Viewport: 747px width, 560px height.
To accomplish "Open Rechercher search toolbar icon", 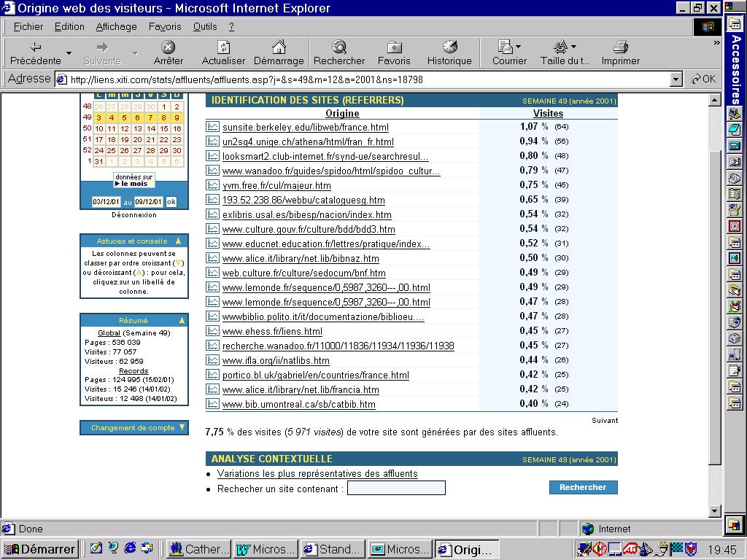I will (338, 52).
